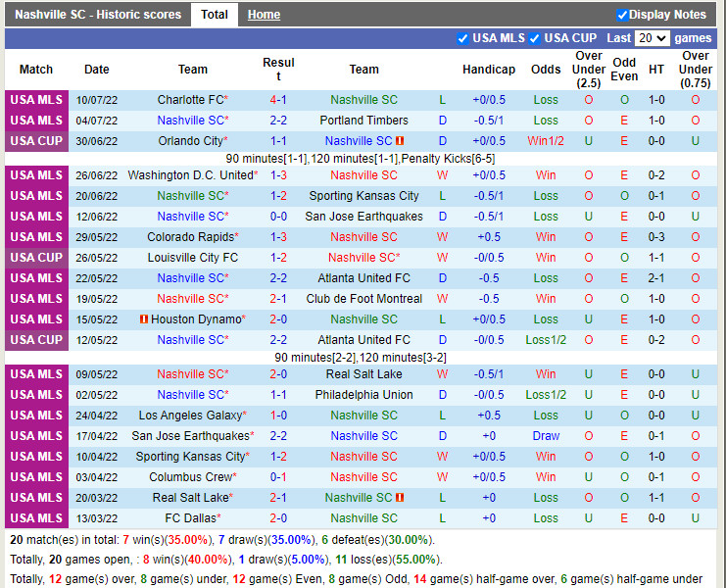Click red card icon in Orlando City row
The height and width of the screenshot is (588, 726).
tap(400, 141)
